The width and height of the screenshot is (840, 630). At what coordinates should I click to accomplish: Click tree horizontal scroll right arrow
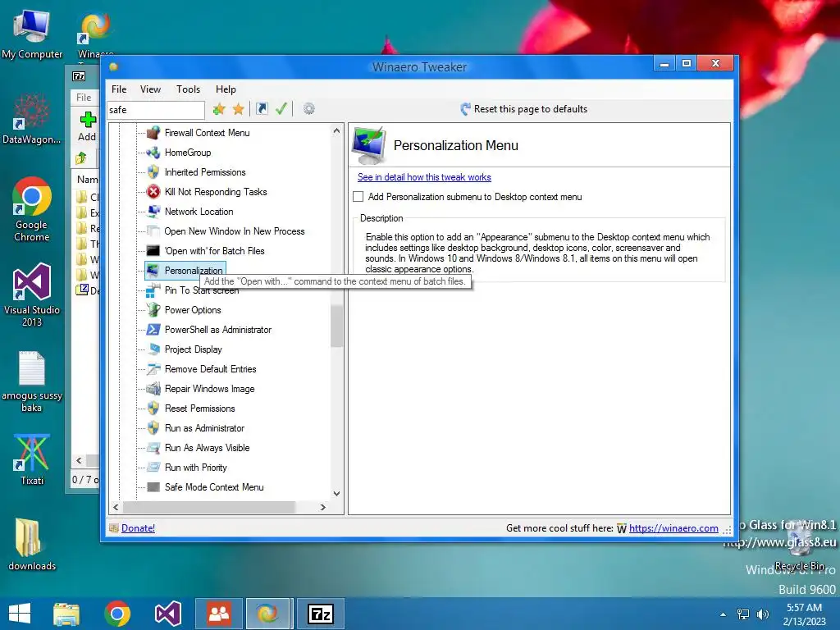coord(322,507)
